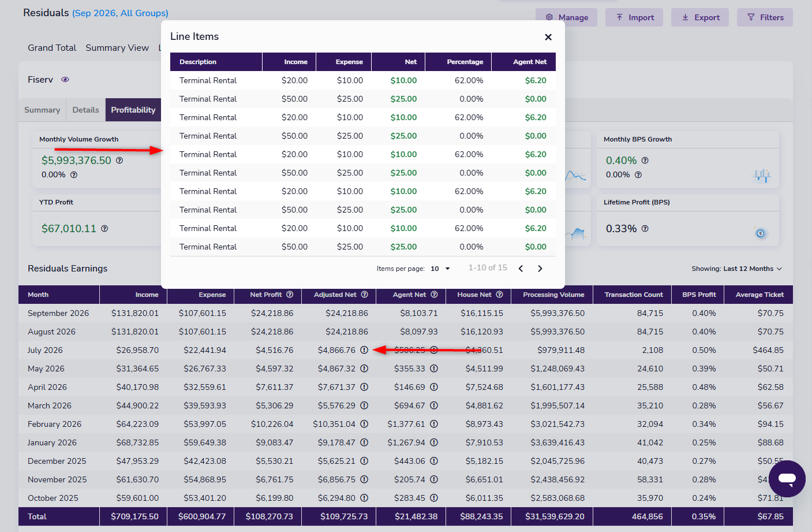Click August 2026 processing volume $5,993,376.50

557,332
